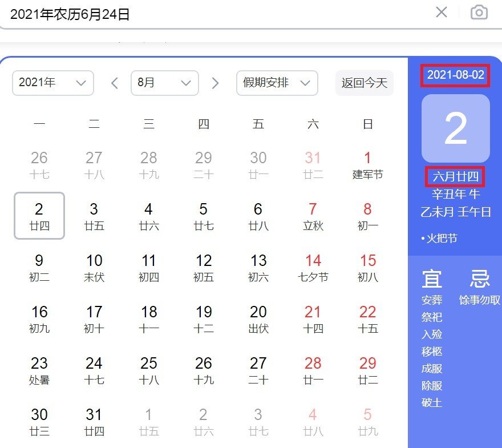Viewport: 502px width, 448px height.
Task: Clear search box using the X icon
Action: point(442,13)
